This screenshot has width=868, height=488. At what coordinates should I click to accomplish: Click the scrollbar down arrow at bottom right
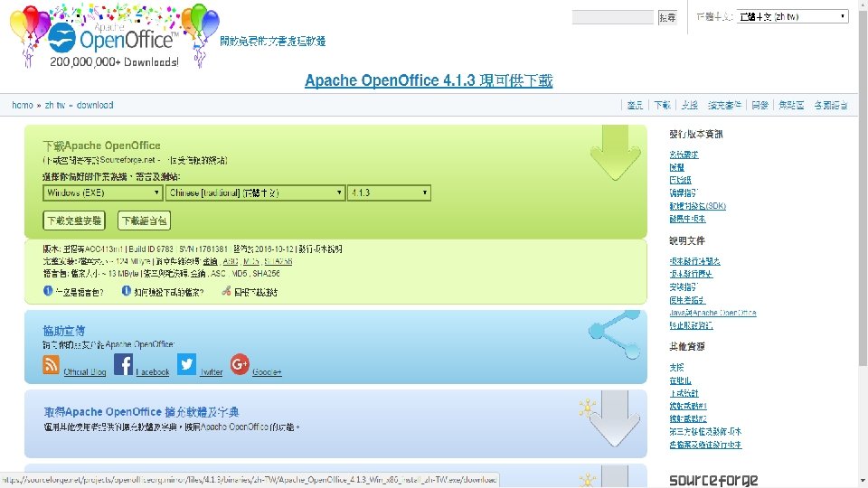863,483
